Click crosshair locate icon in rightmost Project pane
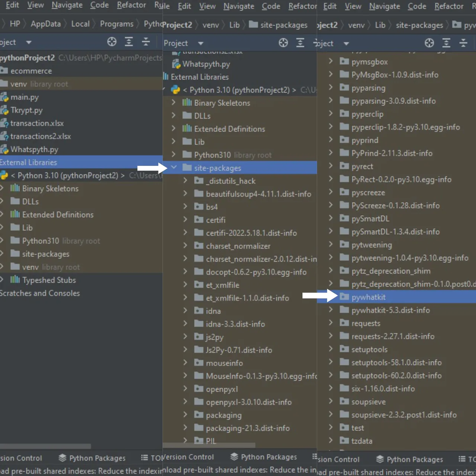Screen dimensions: 476x476 coord(429,43)
